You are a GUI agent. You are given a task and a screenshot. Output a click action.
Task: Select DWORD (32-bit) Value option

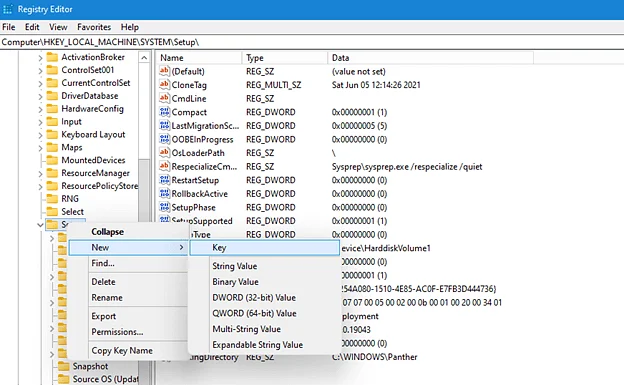coord(254,298)
